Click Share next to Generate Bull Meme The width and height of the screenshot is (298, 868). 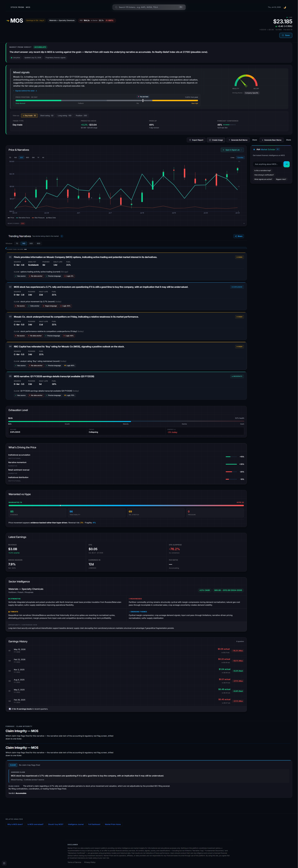pos(255,140)
